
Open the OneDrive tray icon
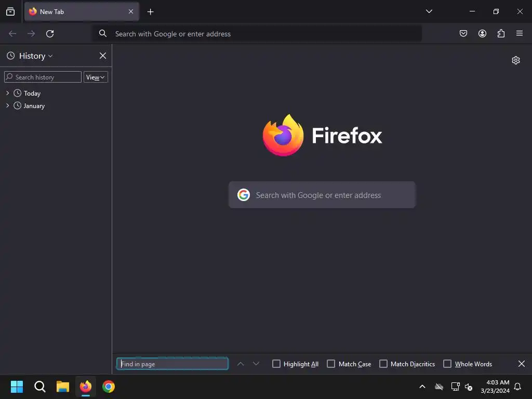point(439,387)
